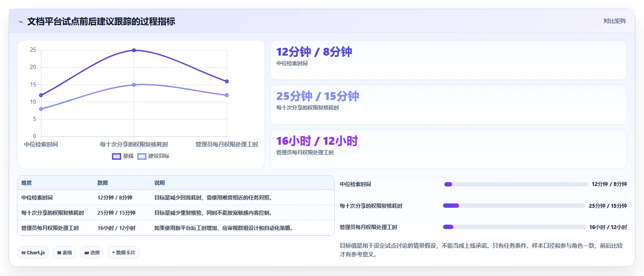Viewport: 644px width, 276px height.
Task: Click progress value 12分钟 / 8分钟
Action: [x=609, y=184]
